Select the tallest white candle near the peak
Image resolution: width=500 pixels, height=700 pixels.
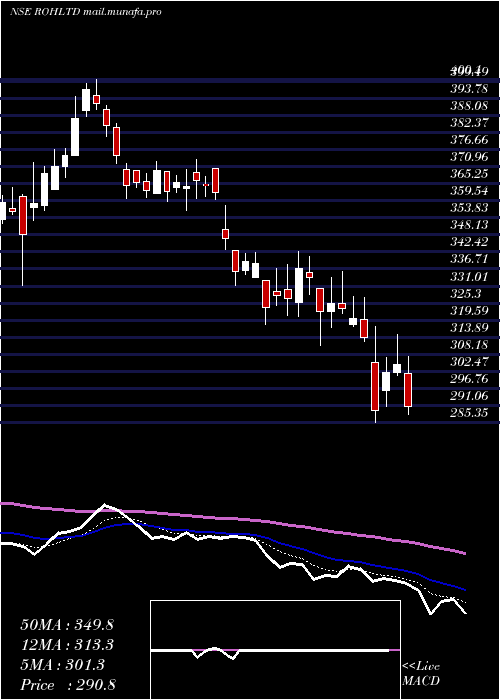pyautogui.click(x=75, y=137)
